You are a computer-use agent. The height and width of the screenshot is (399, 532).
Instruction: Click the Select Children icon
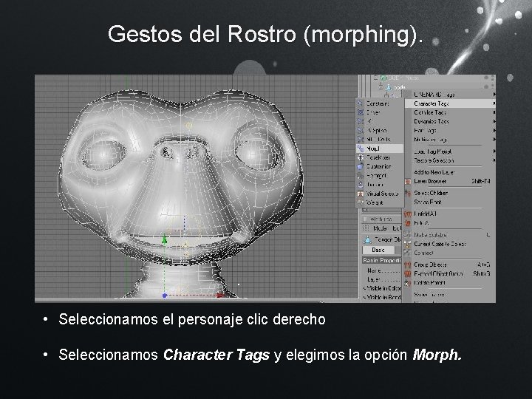pos(408,193)
